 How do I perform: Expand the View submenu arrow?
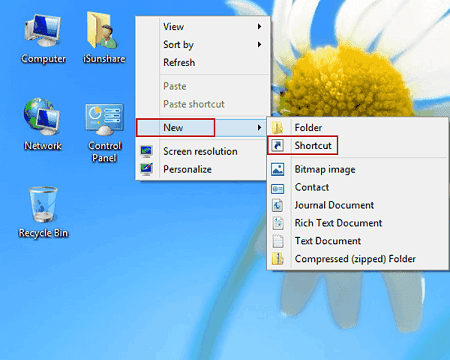click(259, 26)
